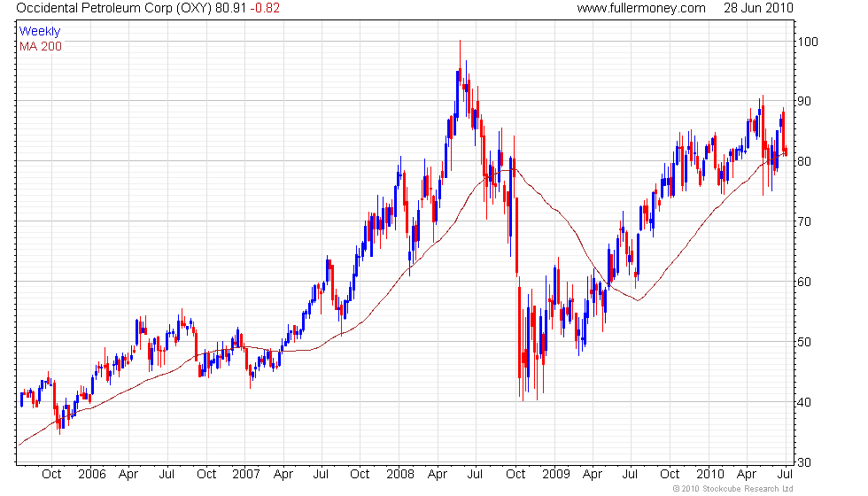The width and height of the screenshot is (868, 496).
Task: Click the 90 price axis label
Action: 804,101
